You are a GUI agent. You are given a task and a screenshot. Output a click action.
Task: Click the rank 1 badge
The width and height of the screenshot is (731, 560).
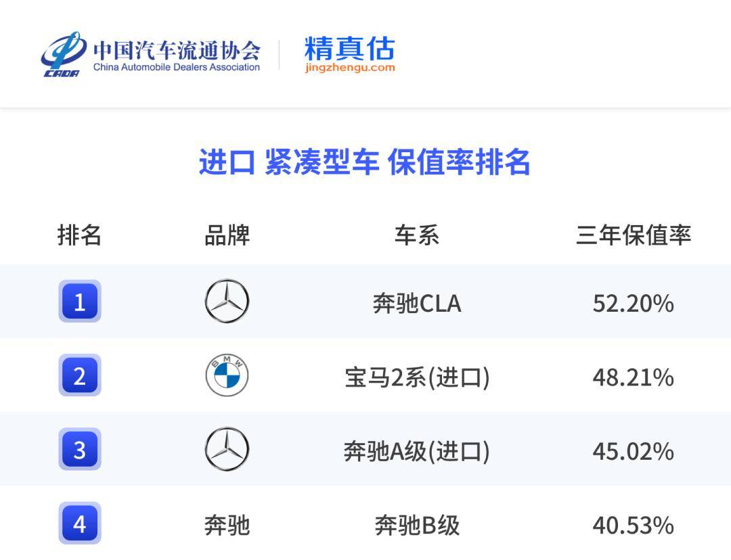coord(80,302)
